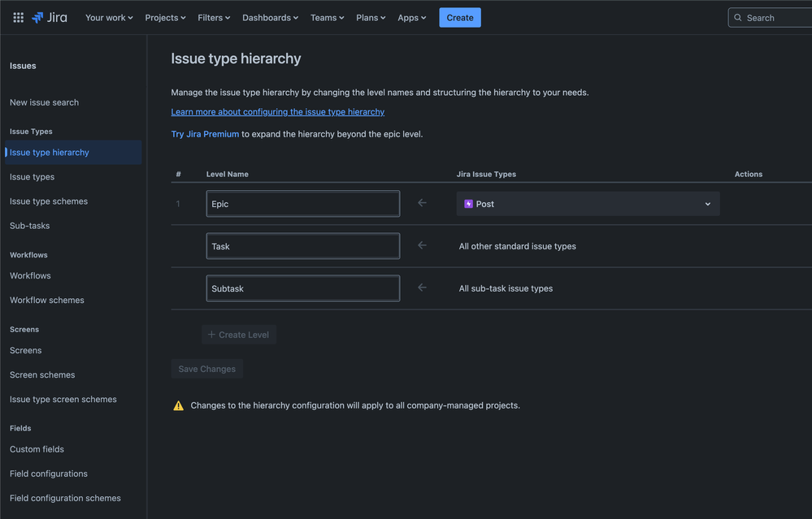The image size is (812, 519).
Task: Click the purple Post issue type icon
Action: pyautogui.click(x=468, y=204)
